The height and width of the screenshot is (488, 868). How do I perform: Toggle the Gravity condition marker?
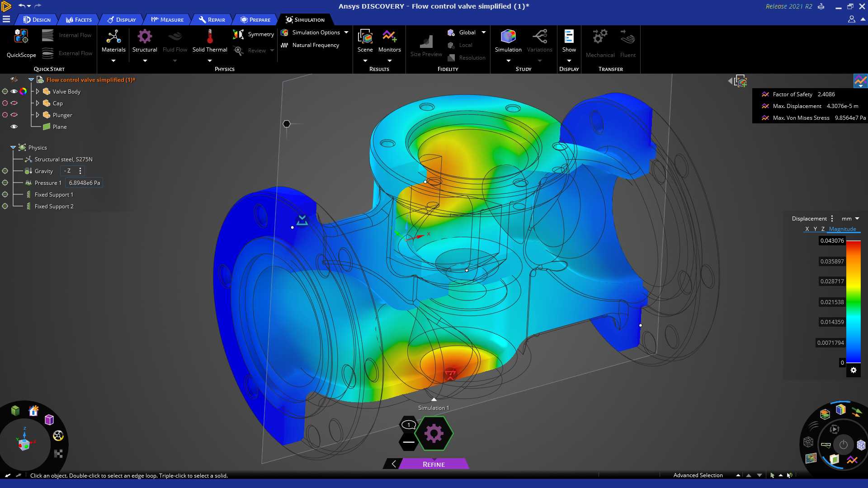pos(5,171)
